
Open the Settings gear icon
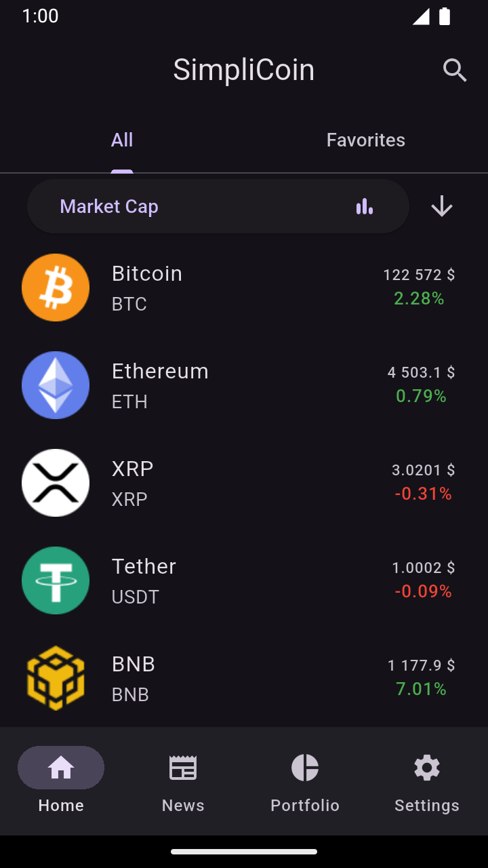click(427, 768)
